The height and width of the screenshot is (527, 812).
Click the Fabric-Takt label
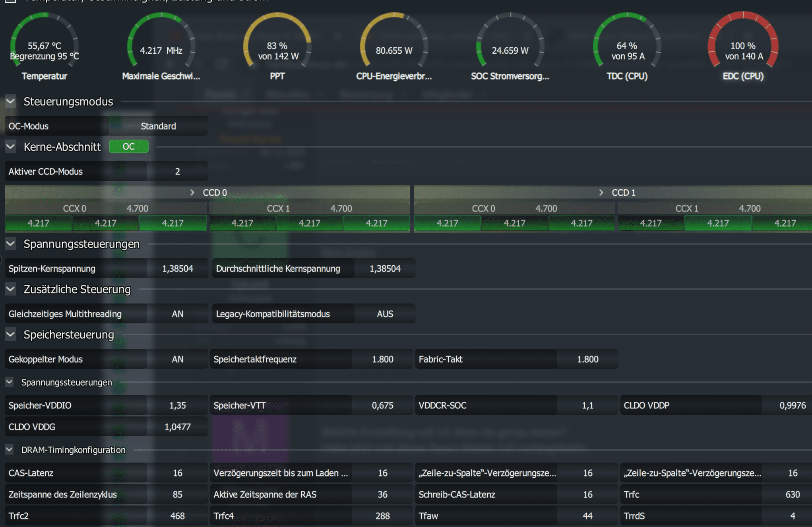coord(440,359)
